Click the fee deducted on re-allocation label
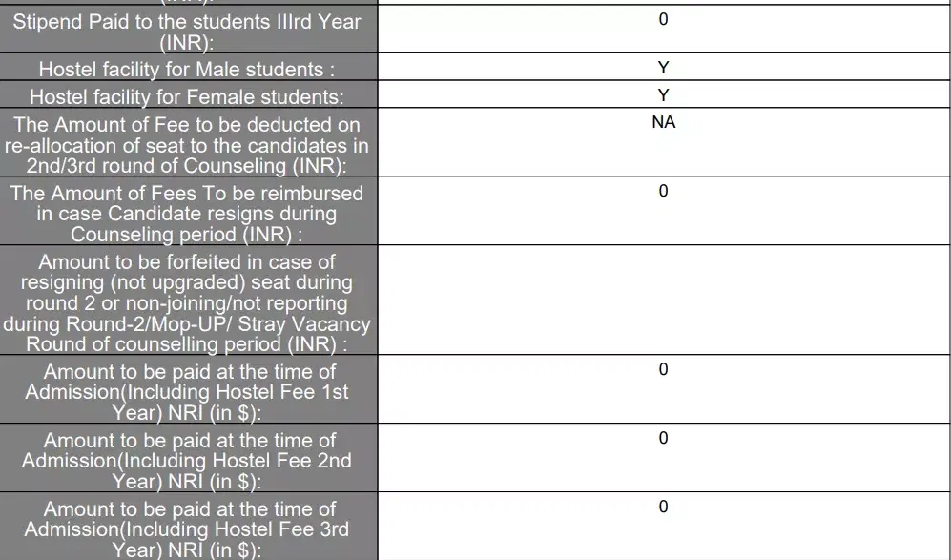Screen dimensions: 951x560 (x=187, y=145)
